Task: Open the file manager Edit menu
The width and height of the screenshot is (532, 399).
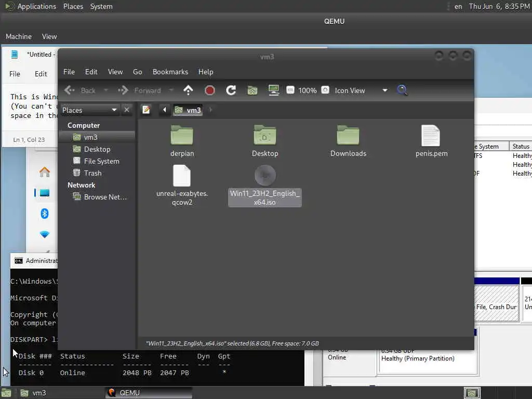Action: tap(91, 72)
